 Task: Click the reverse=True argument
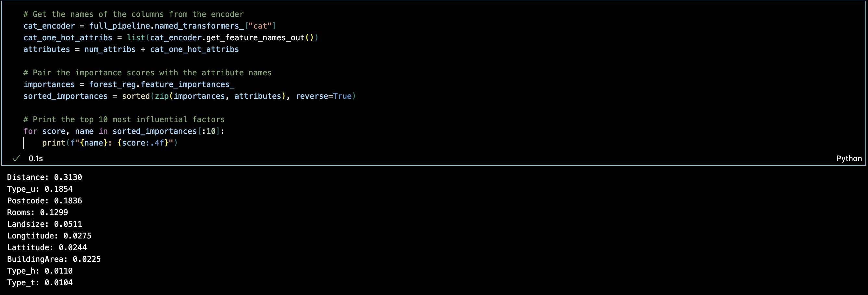[x=323, y=96]
